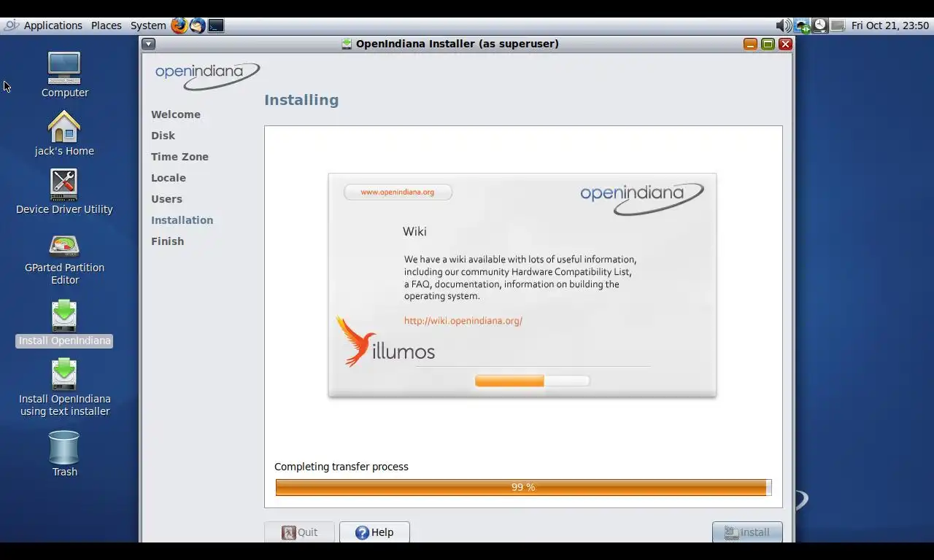Click the Users step in sidebar
This screenshot has height=560, width=934.
[x=166, y=199]
